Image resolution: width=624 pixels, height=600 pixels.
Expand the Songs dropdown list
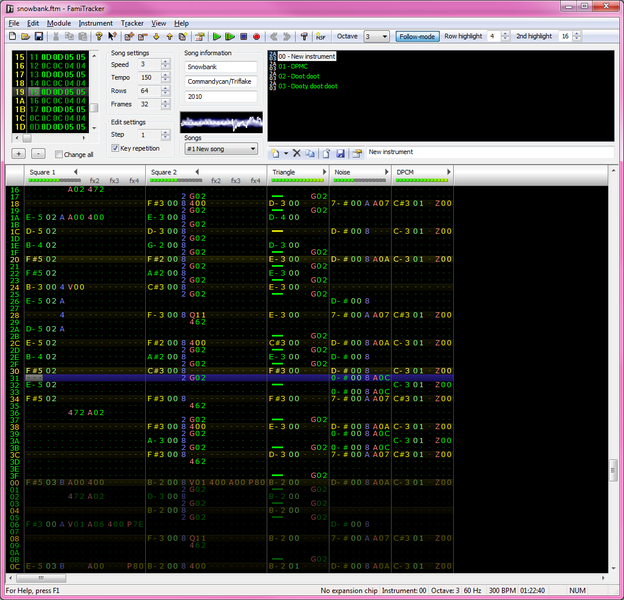click(251, 149)
